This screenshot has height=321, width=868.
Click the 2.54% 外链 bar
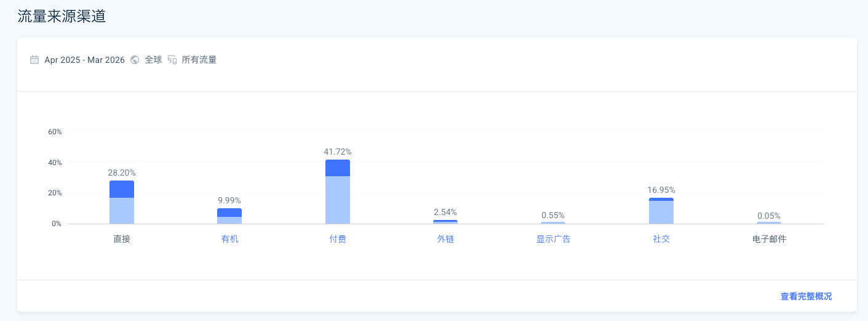pos(445,222)
